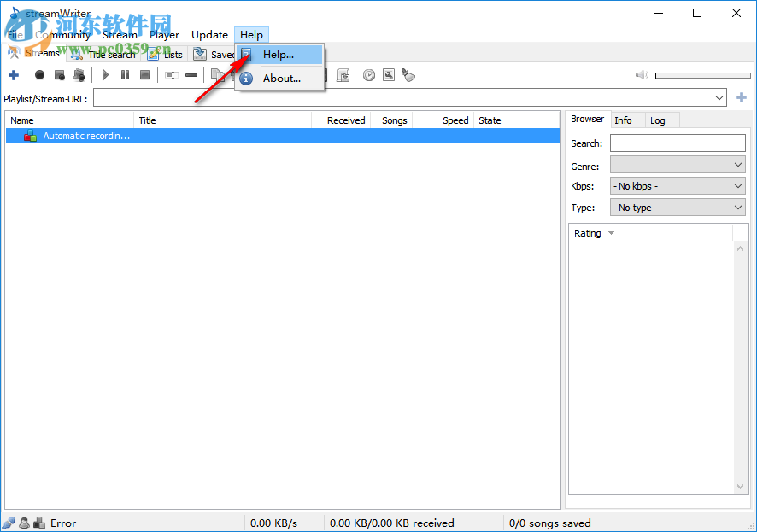Screen dimensions: 757x532
Task: Open the scheduled recordings clock icon
Action: [368, 75]
